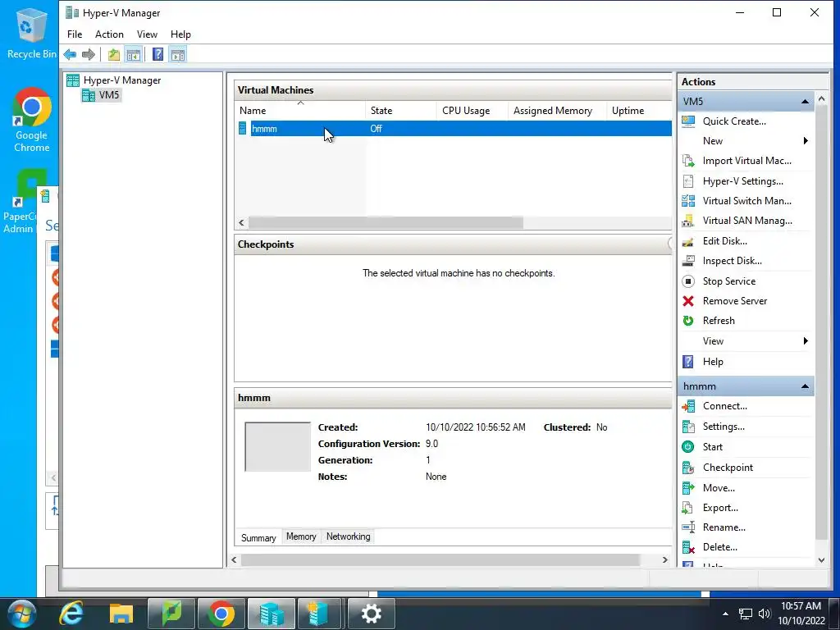Expand the View submenu arrow
840x630 pixels.
806,341
